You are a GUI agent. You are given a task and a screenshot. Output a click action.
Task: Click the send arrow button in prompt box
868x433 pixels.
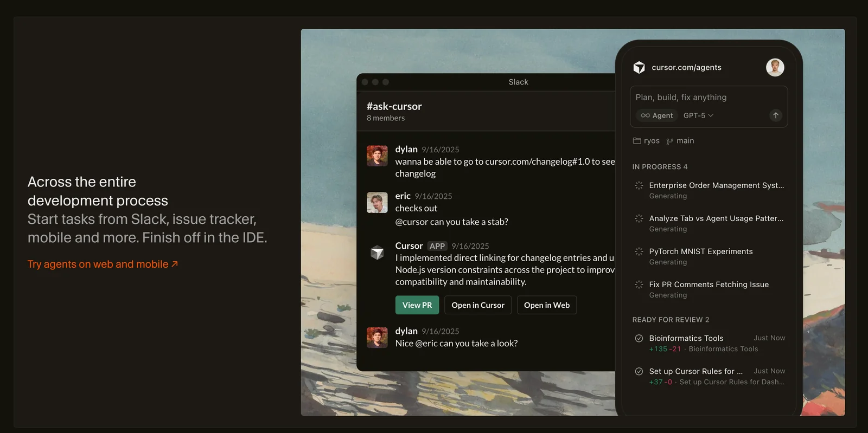[775, 115]
